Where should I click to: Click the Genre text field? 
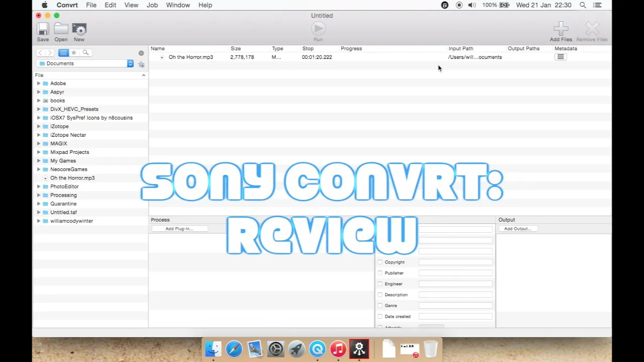point(455,306)
